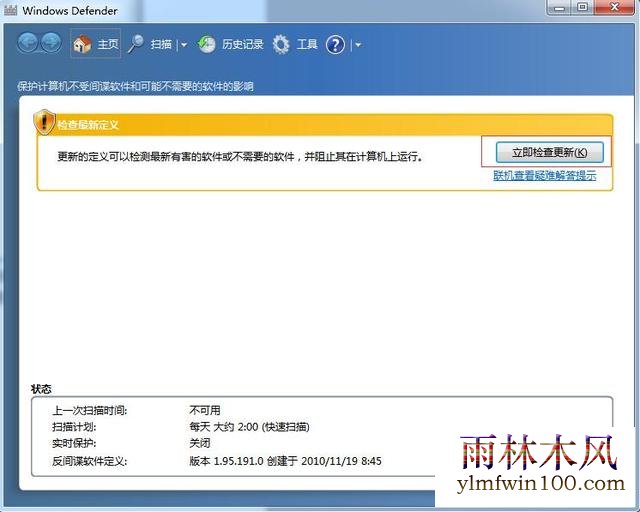
Task: Start scan via magnifying glass icon
Action: tap(136, 44)
